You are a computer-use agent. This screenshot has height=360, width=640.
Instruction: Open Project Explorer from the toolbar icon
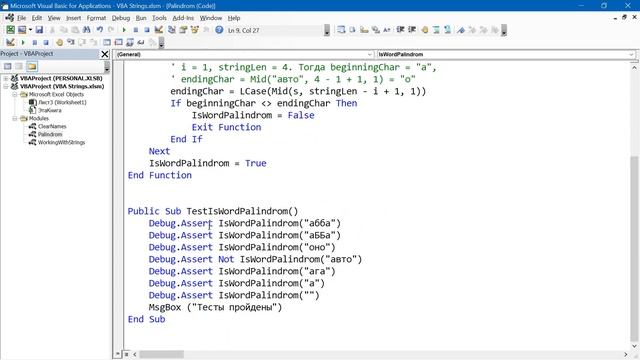point(171,30)
